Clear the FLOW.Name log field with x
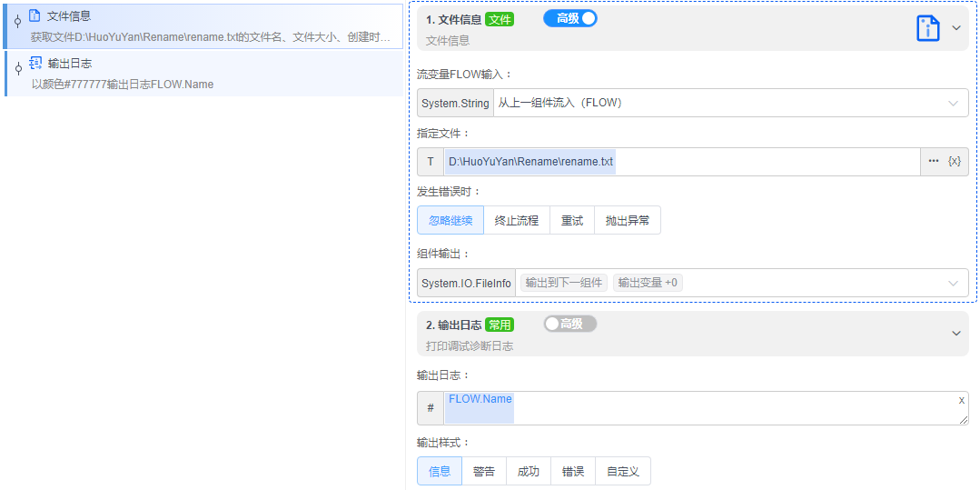This screenshot has height=490, width=980. click(x=961, y=400)
